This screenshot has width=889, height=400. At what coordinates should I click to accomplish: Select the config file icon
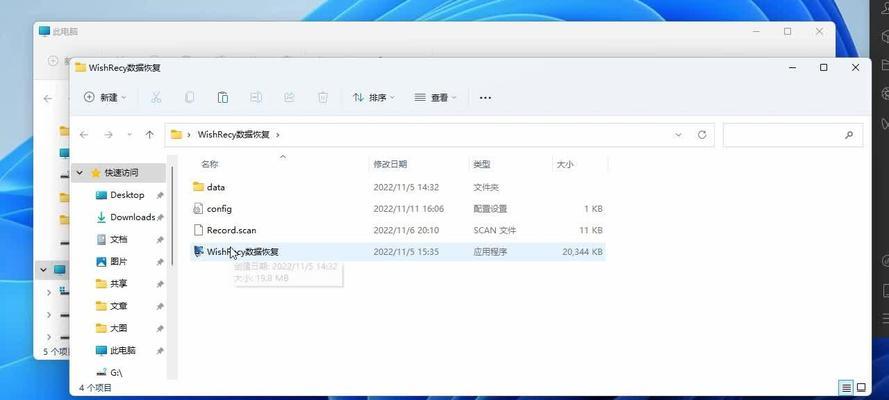tap(198, 208)
